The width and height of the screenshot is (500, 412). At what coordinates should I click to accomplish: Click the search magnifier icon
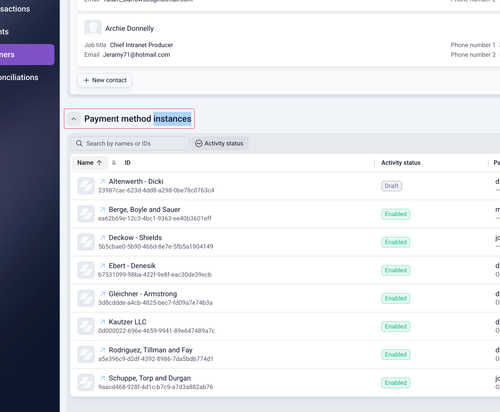(x=79, y=144)
